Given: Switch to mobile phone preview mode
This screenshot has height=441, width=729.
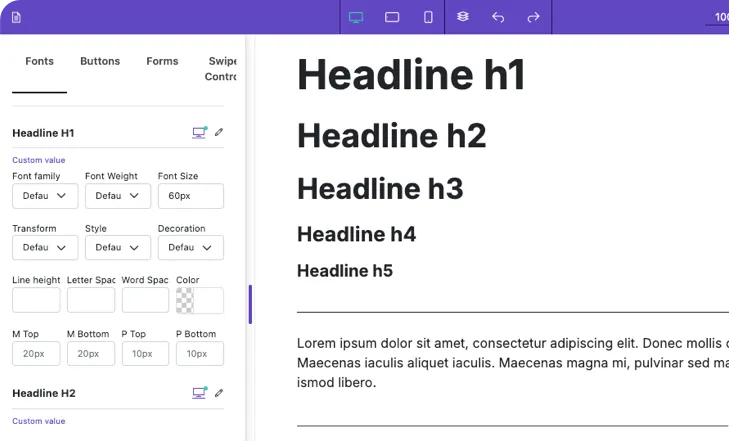Looking at the screenshot, I should [x=428, y=17].
